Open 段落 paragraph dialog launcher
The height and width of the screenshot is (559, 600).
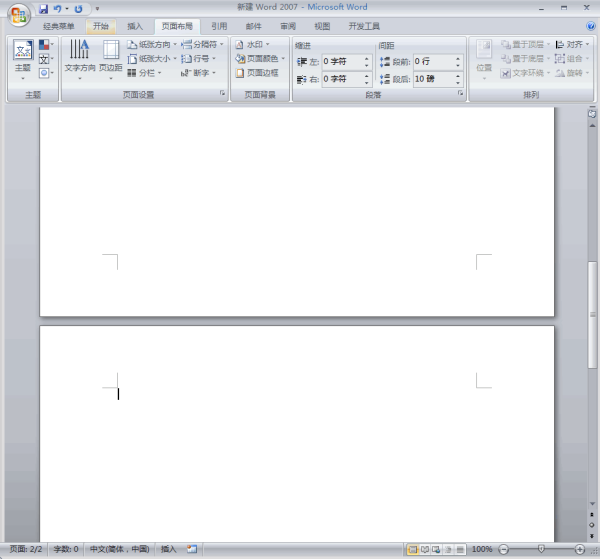click(460, 93)
